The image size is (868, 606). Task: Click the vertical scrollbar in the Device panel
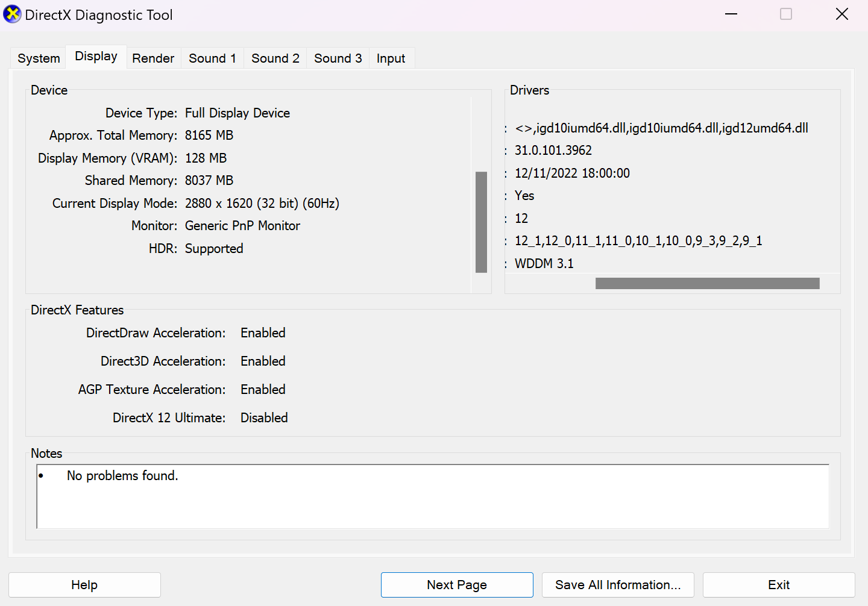point(480,222)
